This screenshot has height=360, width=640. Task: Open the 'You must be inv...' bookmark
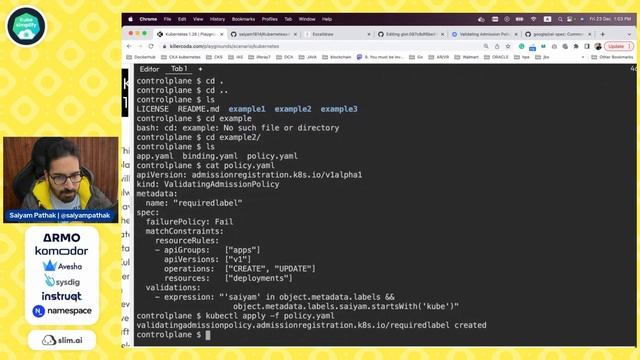click(x=380, y=57)
